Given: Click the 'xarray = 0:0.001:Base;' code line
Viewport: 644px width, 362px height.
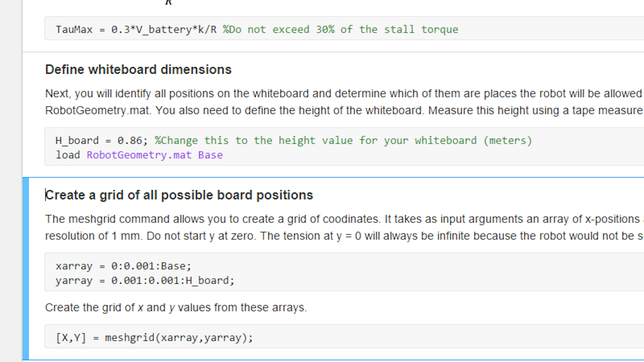Looking at the screenshot, I should click(x=124, y=266).
